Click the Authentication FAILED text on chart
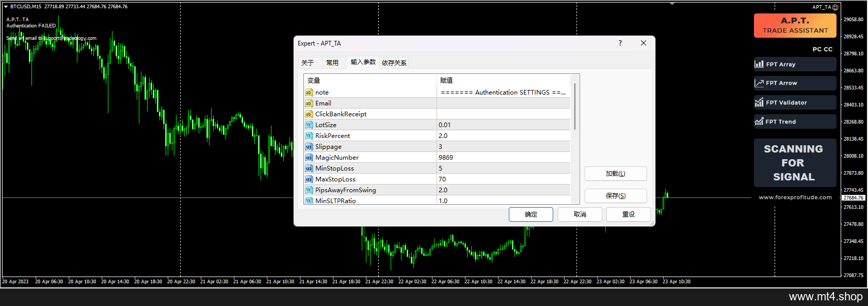 click(31, 26)
